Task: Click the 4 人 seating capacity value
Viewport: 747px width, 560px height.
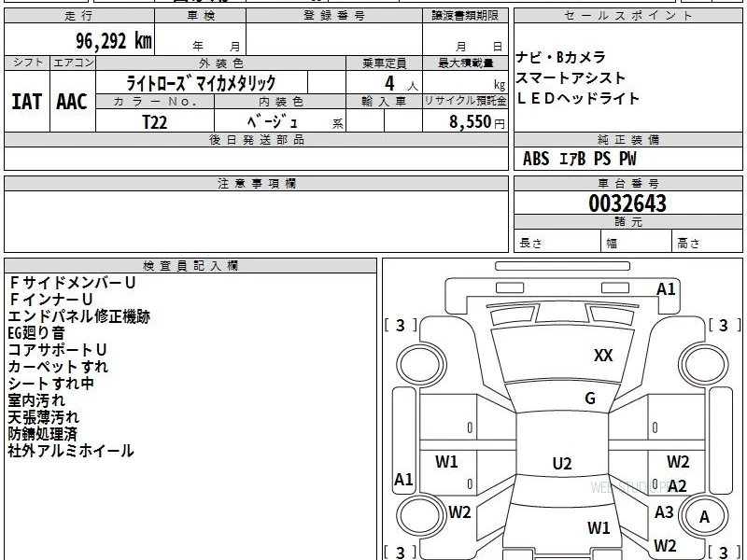Action: 401,84
